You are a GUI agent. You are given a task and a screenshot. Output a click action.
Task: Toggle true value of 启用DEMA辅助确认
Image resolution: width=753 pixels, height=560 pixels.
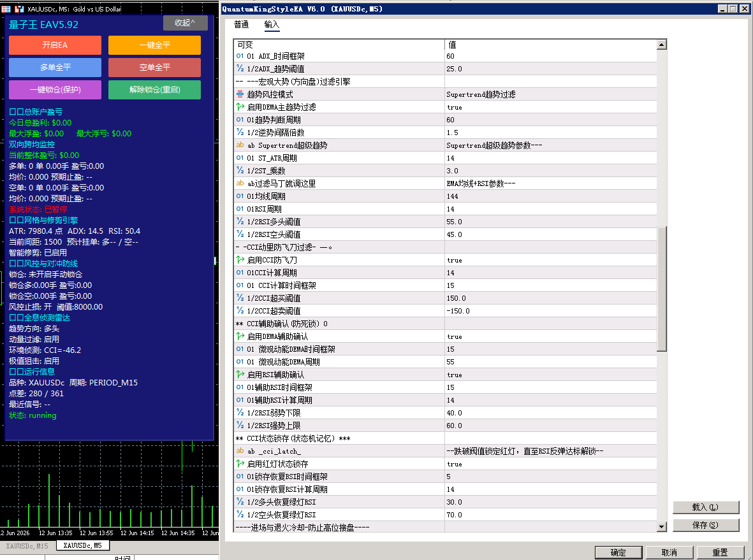(455, 336)
